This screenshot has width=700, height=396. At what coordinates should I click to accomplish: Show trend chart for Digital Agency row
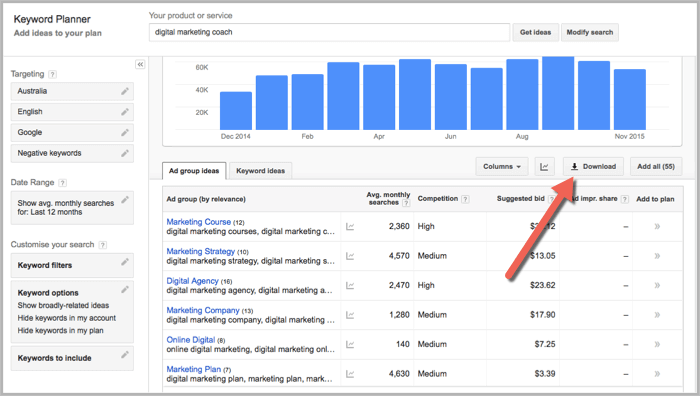point(350,286)
